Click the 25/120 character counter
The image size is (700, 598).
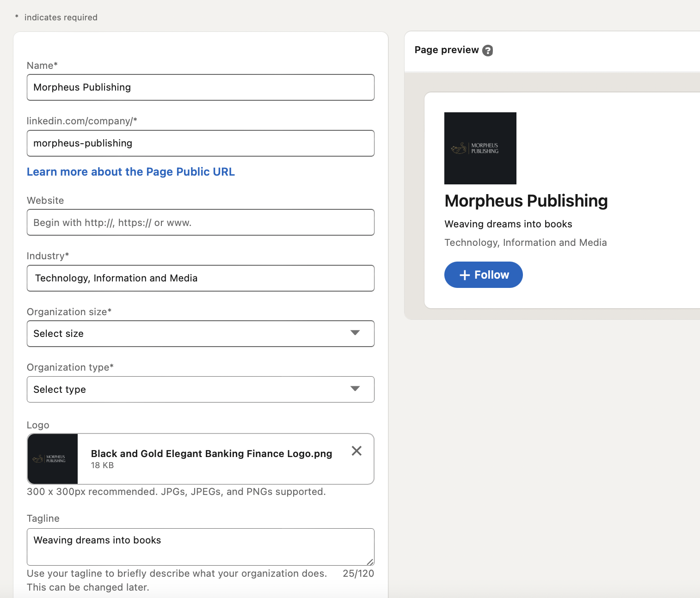(358, 574)
